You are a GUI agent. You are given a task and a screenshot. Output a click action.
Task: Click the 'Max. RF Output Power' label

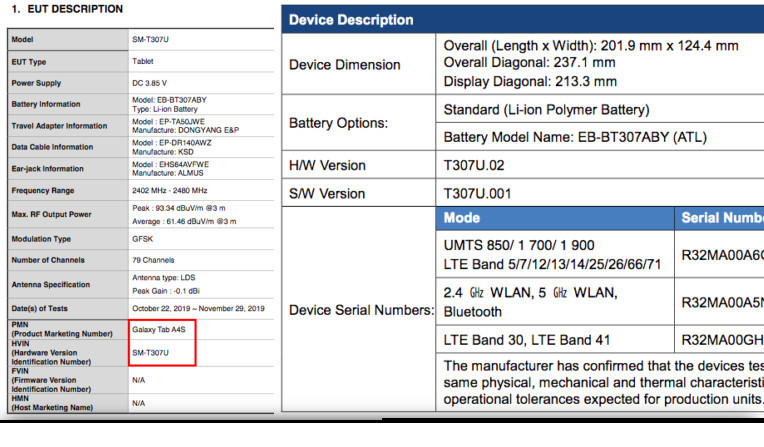click(x=52, y=214)
